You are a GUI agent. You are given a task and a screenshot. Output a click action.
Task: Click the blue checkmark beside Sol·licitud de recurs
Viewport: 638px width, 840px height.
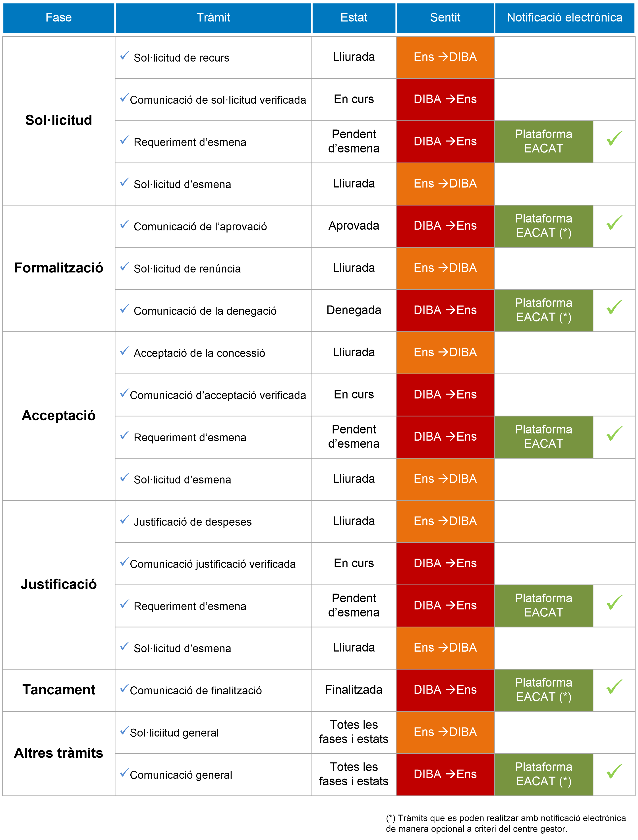[125, 55]
